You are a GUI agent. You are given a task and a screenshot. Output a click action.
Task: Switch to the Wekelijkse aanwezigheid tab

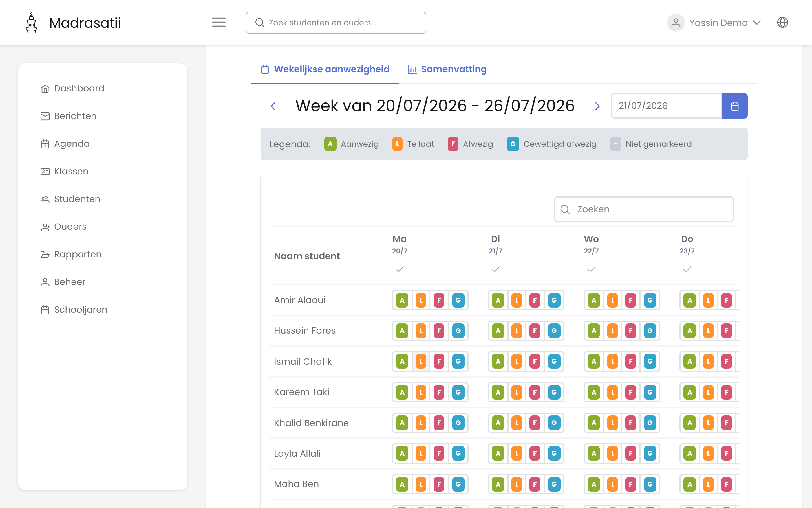(x=325, y=69)
